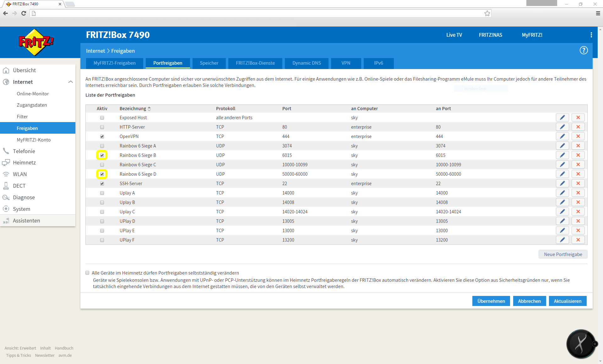The image size is (603, 364).
Task: Delete the Exposed Host port rule
Action: click(x=578, y=117)
